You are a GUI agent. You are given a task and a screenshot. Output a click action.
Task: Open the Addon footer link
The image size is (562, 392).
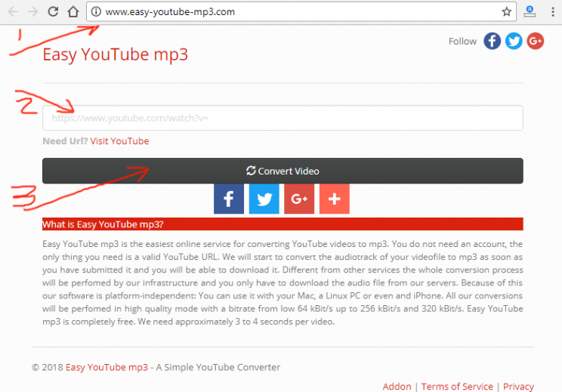click(397, 387)
